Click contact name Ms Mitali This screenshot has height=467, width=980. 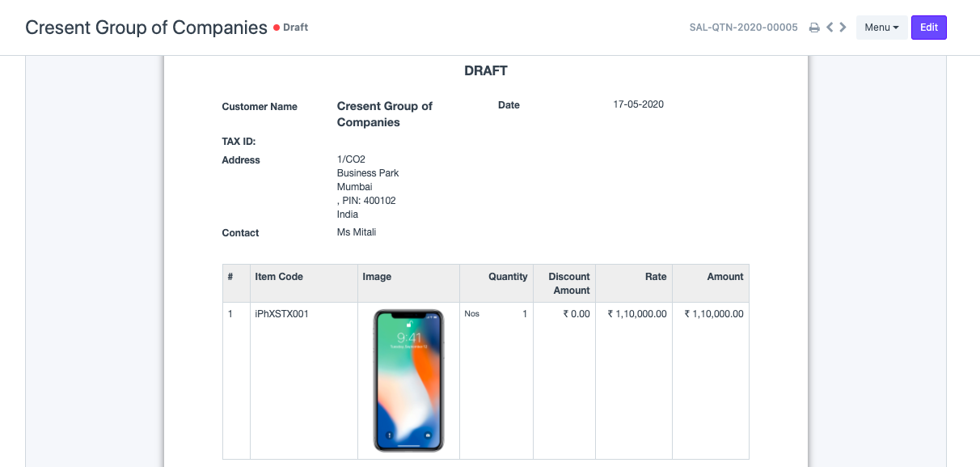pos(357,232)
